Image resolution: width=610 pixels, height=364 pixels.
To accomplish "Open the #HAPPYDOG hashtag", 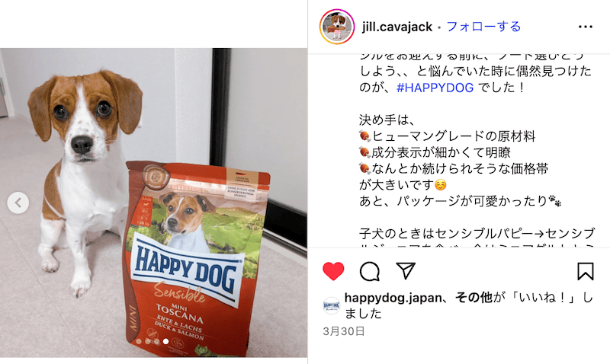I will click(x=435, y=88).
